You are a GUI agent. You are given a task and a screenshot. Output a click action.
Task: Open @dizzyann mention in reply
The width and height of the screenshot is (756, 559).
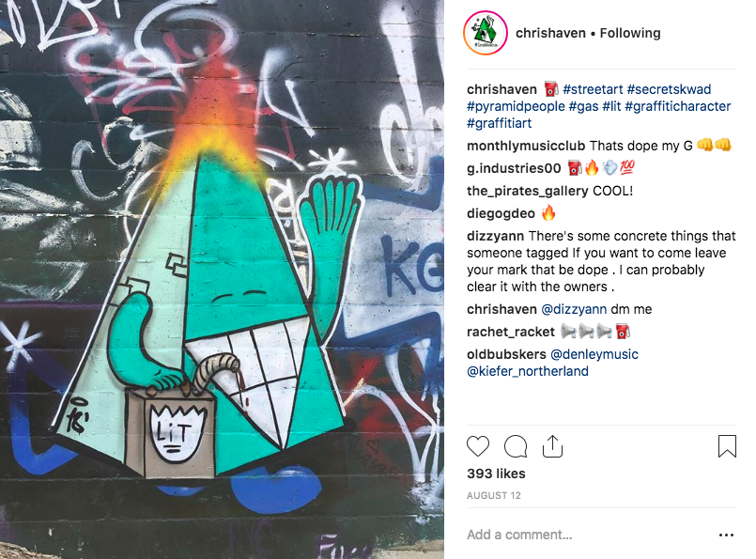(x=574, y=309)
